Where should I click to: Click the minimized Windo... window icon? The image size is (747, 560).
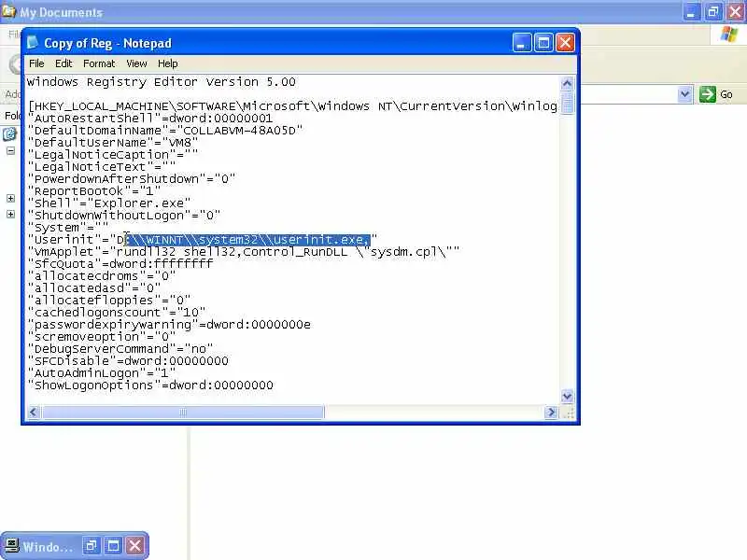tap(12, 546)
